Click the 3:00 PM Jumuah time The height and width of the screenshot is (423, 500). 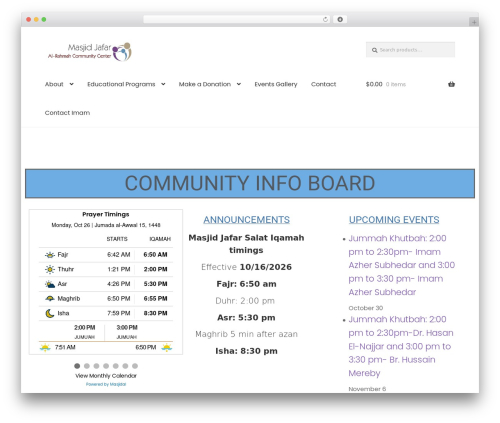click(127, 328)
